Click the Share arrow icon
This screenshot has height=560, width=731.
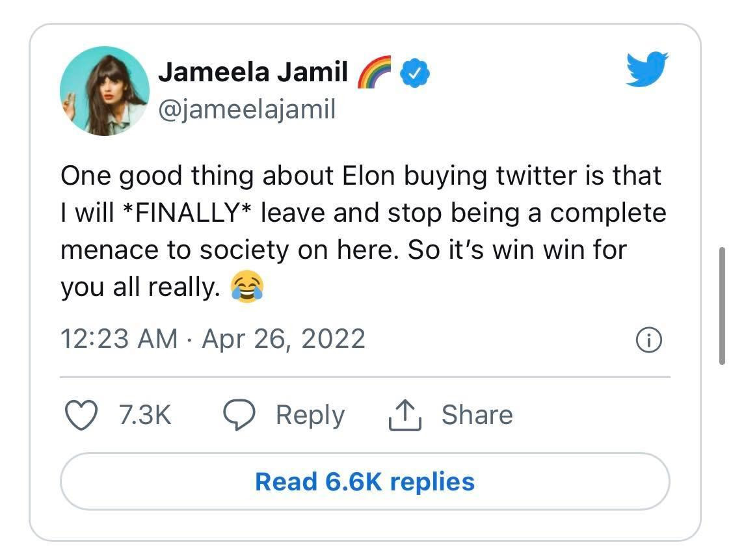(x=404, y=414)
